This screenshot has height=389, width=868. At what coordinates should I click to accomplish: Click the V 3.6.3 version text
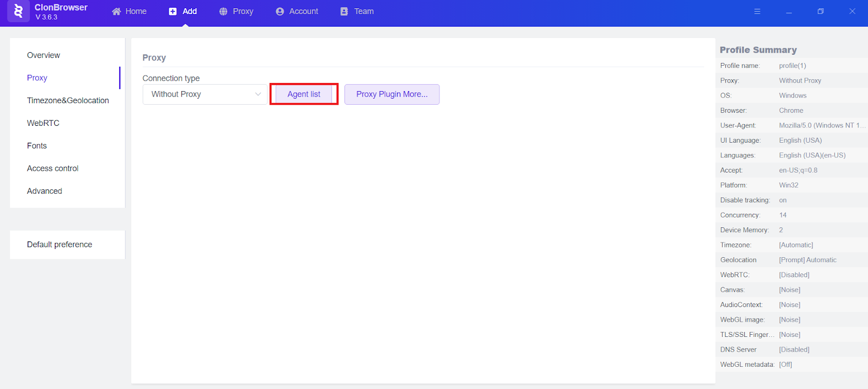pos(46,17)
